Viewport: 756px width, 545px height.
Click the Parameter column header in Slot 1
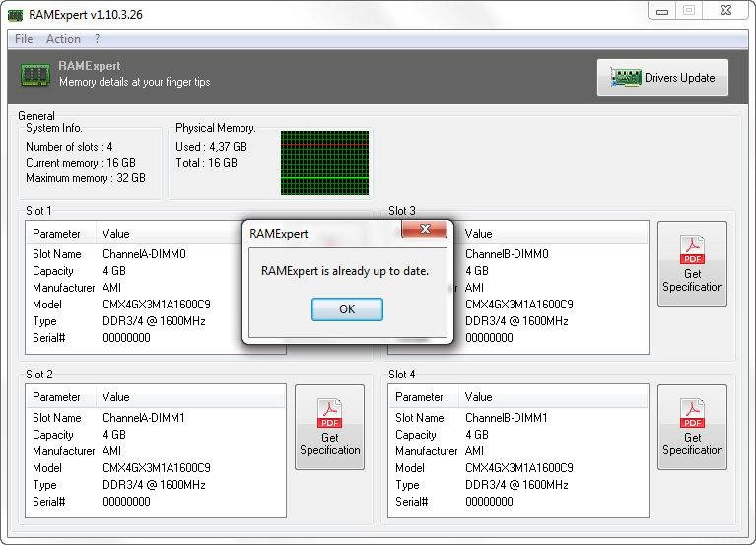coord(61,234)
